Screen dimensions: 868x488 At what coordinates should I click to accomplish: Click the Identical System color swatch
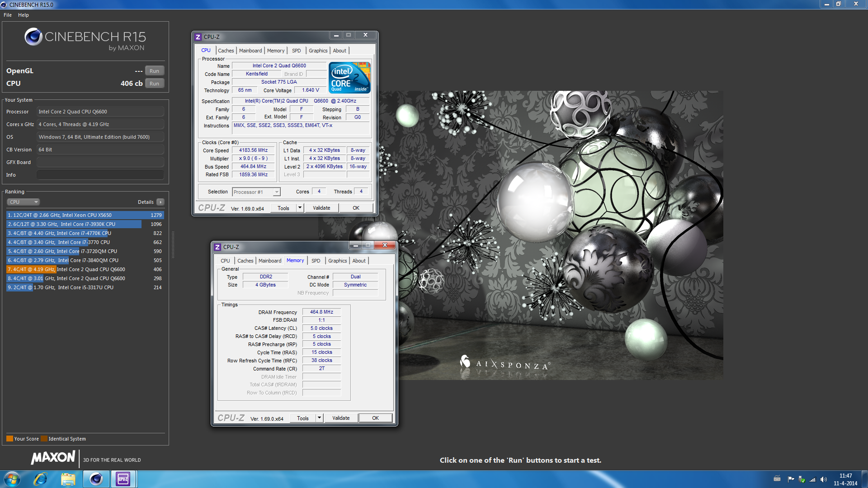click(x=44, y=439)
